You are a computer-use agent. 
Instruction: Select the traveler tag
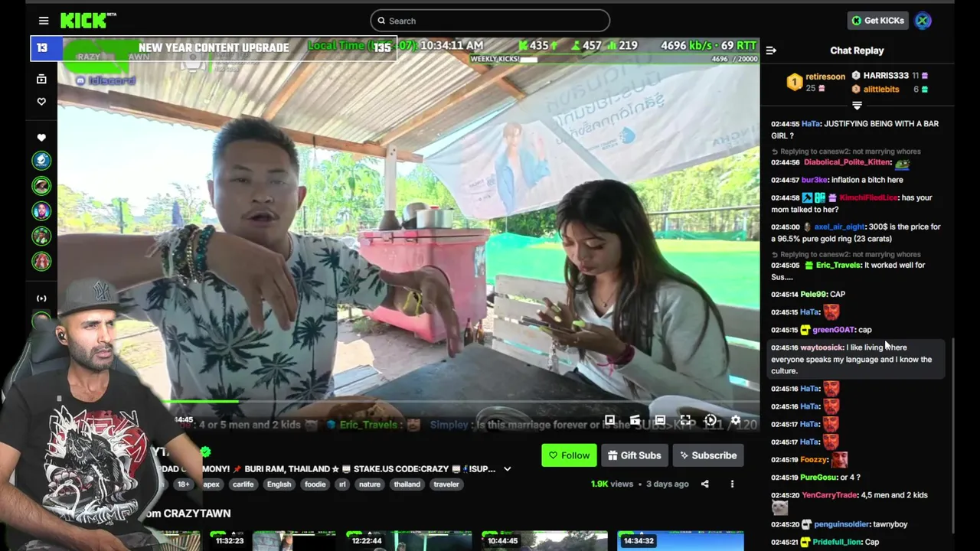click(x=446, y=484)
